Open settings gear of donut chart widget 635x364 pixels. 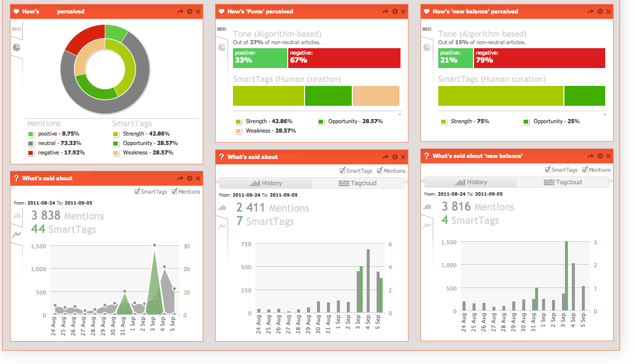[190, 11]
